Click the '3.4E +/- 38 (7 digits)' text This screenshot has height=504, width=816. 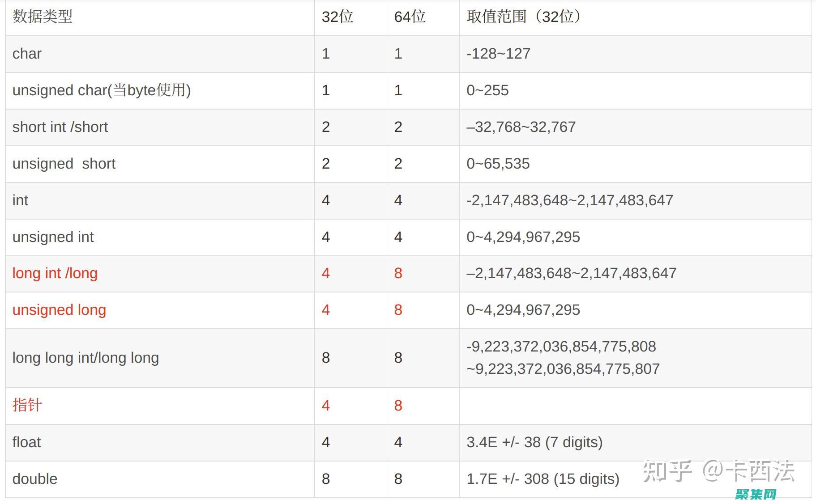coord(534,442)
